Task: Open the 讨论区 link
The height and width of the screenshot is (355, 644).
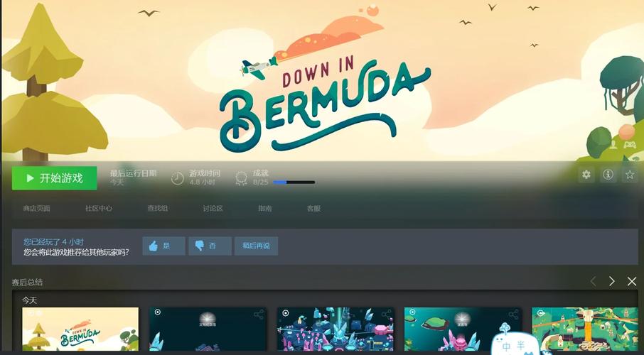Action: coord(213,209)
